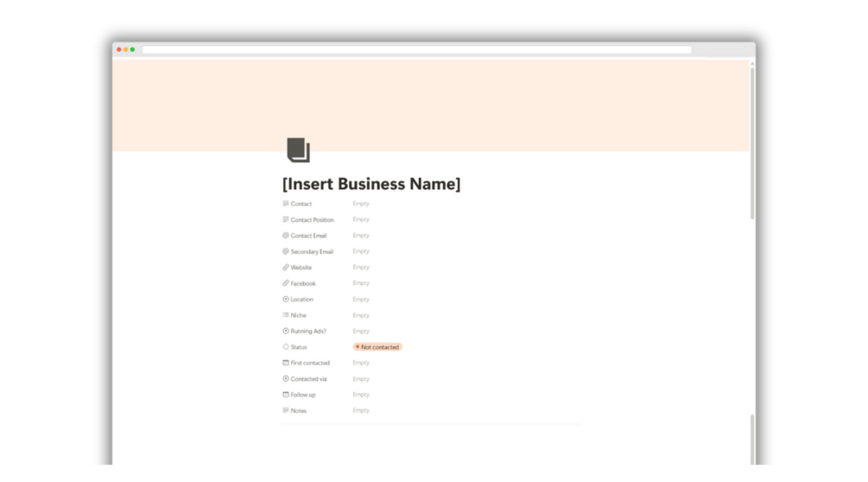The image size is (868, 482).
Task: Click the empty Contact value field
Action: 361,204
